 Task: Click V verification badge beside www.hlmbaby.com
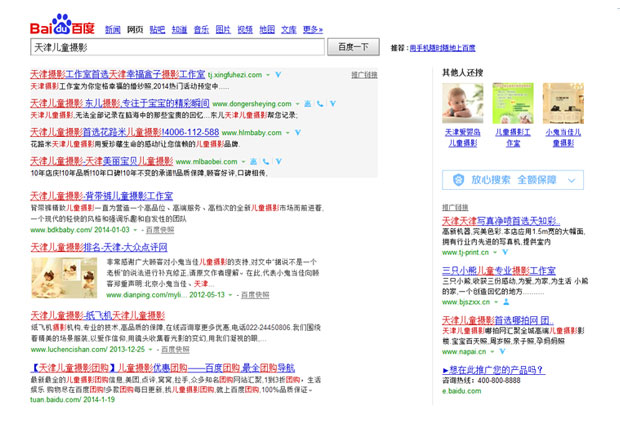(x=298, y=132)
